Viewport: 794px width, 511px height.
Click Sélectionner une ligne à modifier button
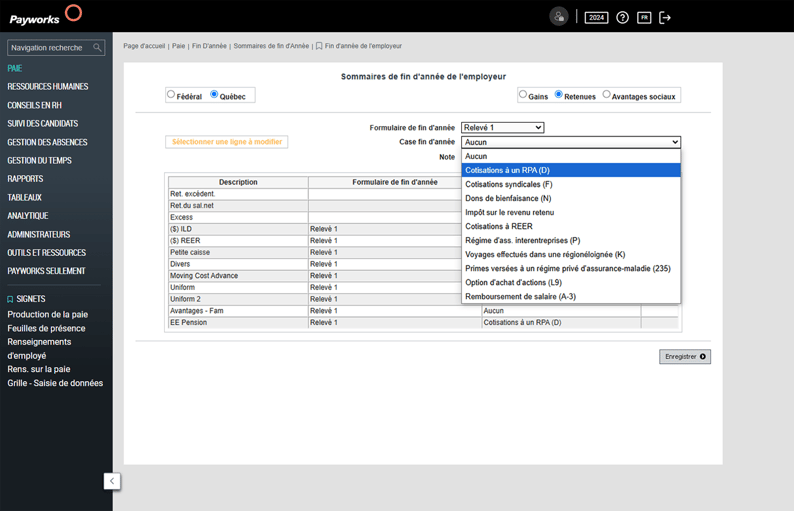227,142
